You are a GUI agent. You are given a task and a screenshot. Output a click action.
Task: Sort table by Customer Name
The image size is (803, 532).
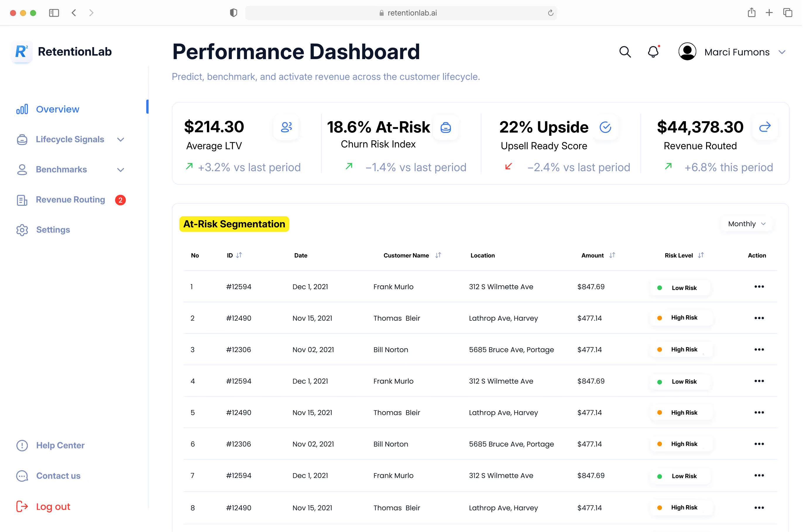point(439,255)
